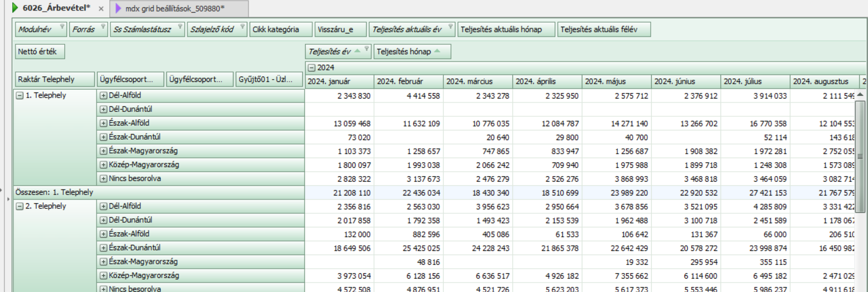Click filter icon on Teljesítés év header

366,50
